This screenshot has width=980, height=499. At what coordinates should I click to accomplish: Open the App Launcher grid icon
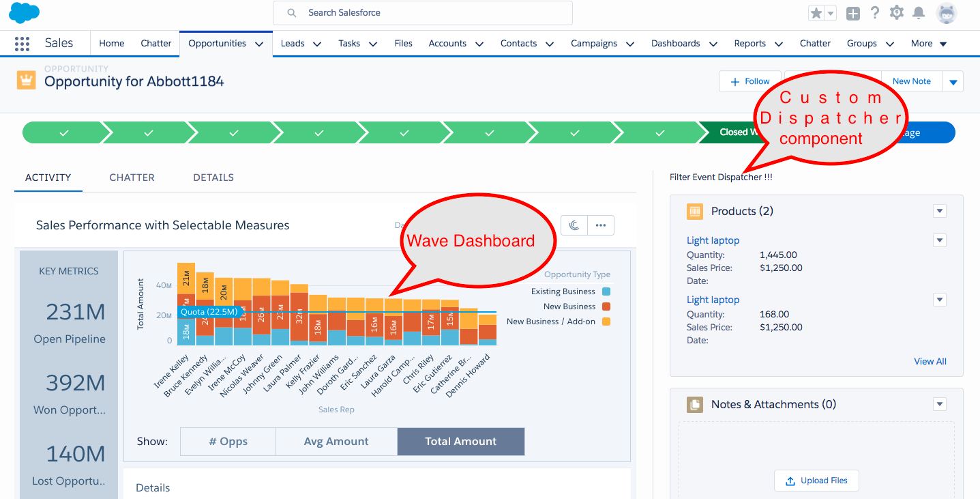pos(23,44)
